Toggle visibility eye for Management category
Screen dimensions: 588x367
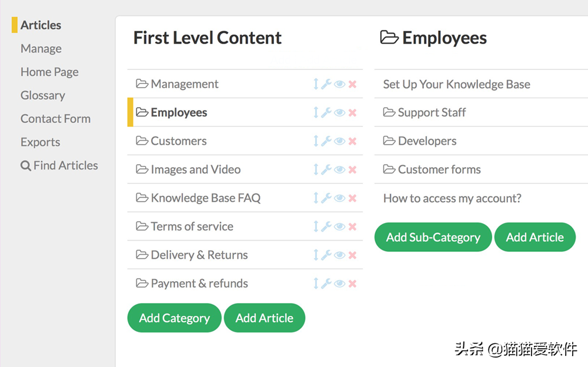(x=339, y=84)
